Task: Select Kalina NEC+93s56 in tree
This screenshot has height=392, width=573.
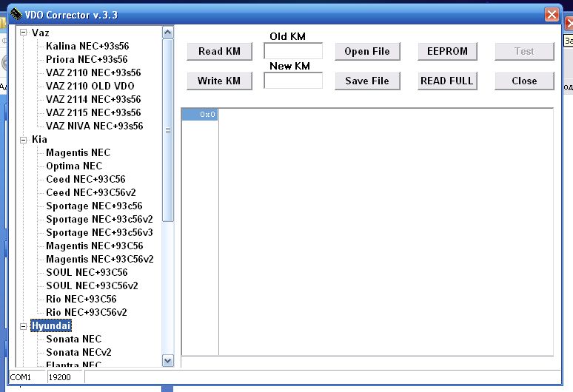Action: click(x=87, y=46)
